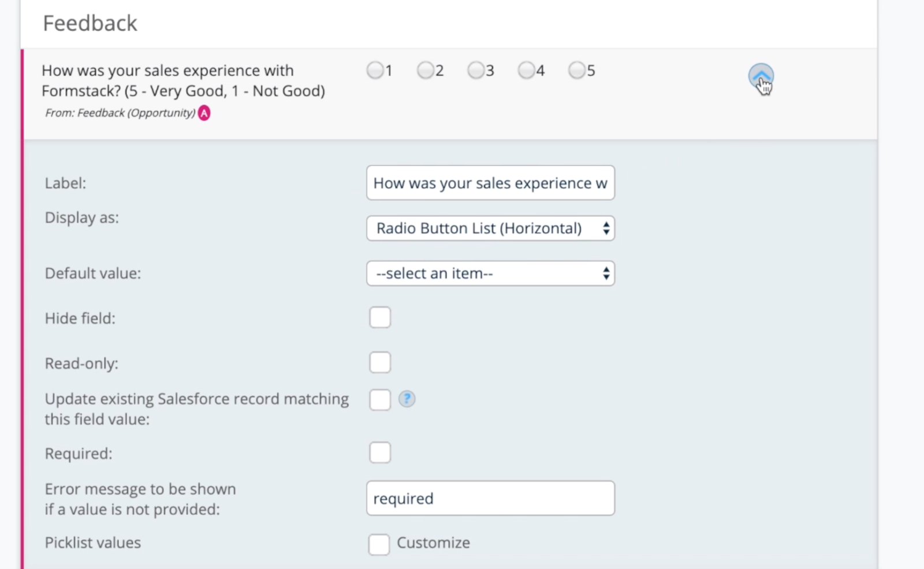Image resolution: width=924 pixels, height=569 pixels.
Task: Click the 'Feedback' section heading
Action: coord(90,23)
